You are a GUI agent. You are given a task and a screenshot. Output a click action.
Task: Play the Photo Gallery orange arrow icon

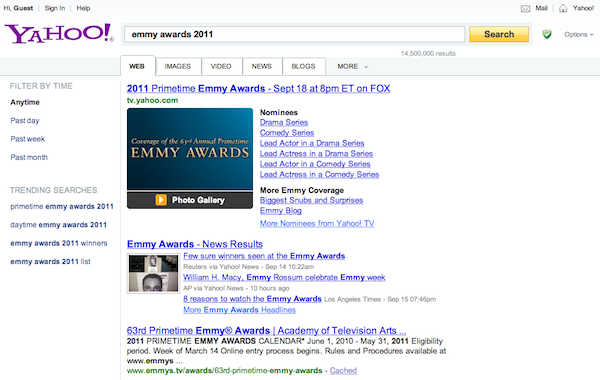point(161,200)
